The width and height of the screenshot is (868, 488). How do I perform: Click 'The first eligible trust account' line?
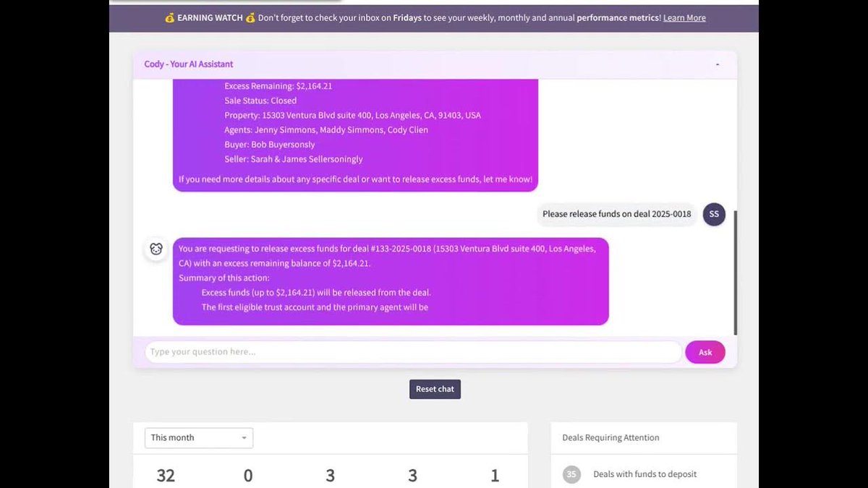click(315, 307)
